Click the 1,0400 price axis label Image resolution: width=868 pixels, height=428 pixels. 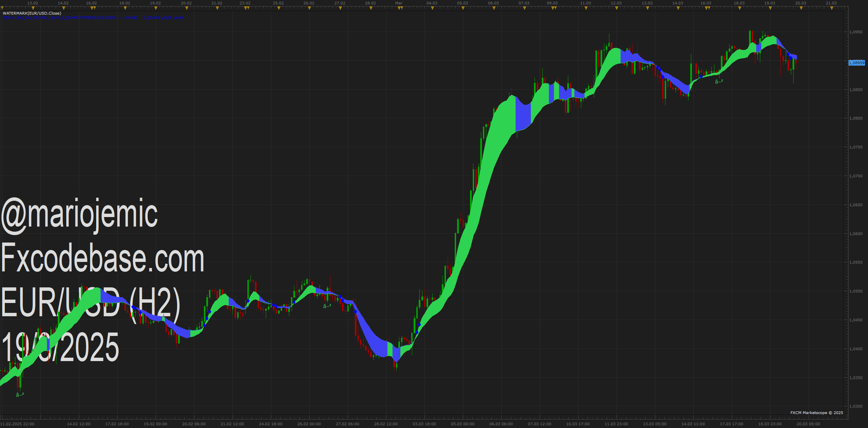point(856,349)
